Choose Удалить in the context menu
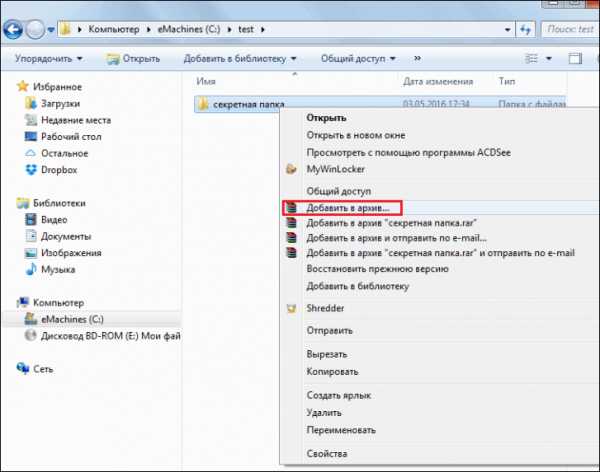600x472 pixels. 324,413
